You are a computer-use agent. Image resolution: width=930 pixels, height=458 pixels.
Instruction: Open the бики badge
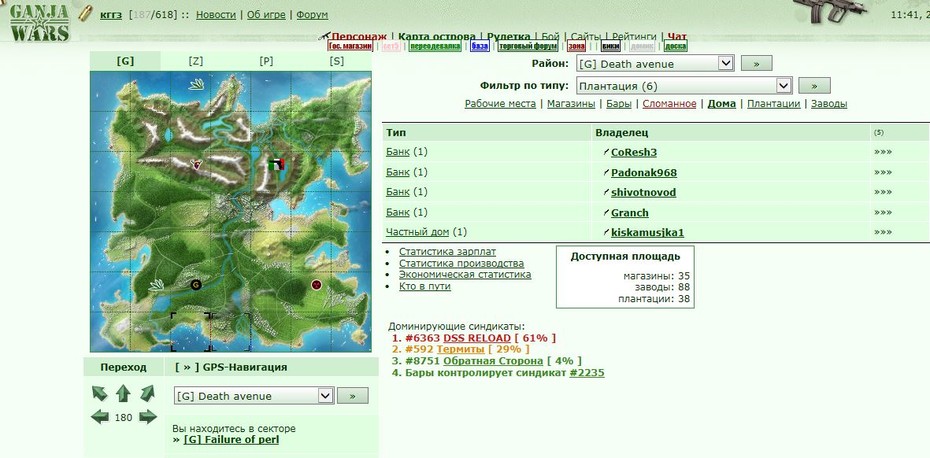tap(610, 46)
